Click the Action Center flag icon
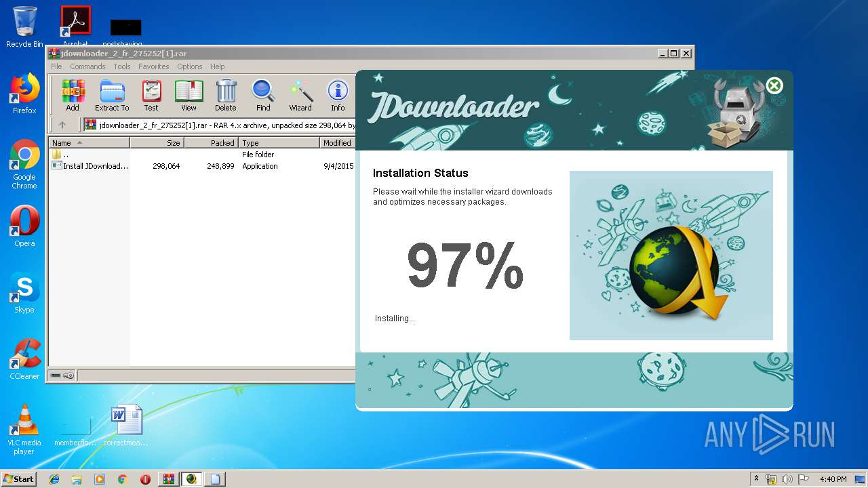Image resolution: width=868 pixels, height=488 pixels. tap(804, 479)
